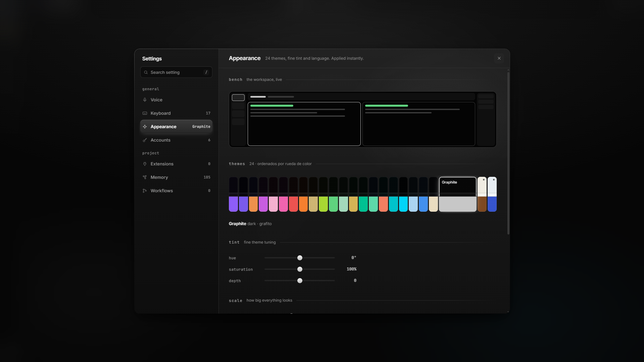Screen dimensions: 644x362
Task: Select the magenta orchid theme swatch
Action: point(263,194)
